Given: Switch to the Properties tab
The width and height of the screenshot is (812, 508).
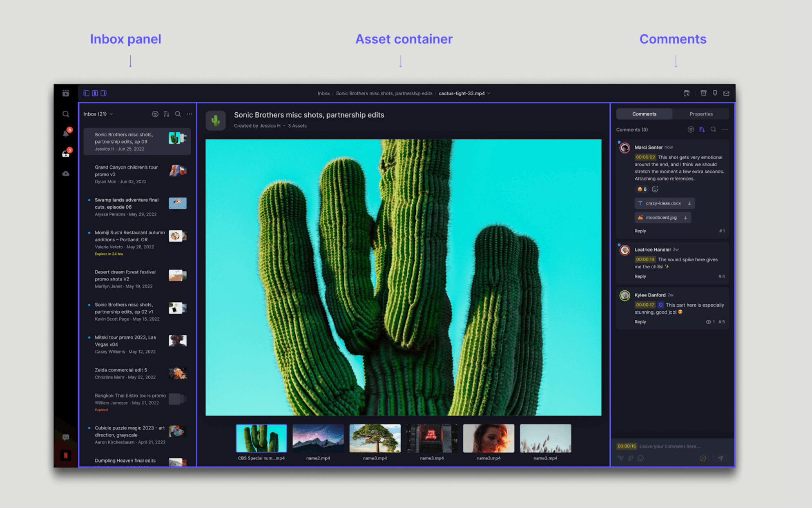Looking at the screenshot, I should 701,114.
